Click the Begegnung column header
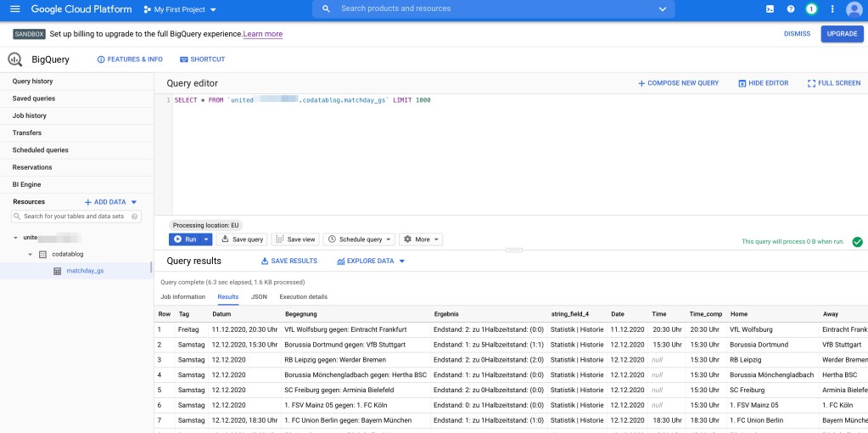868x433 pixels. [300, 314]
